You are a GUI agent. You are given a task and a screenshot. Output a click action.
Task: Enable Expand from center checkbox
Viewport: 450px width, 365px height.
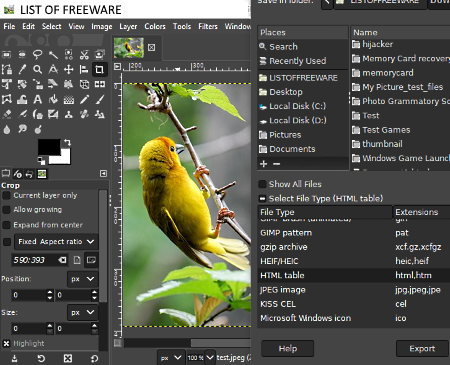[x=6, y=225]
